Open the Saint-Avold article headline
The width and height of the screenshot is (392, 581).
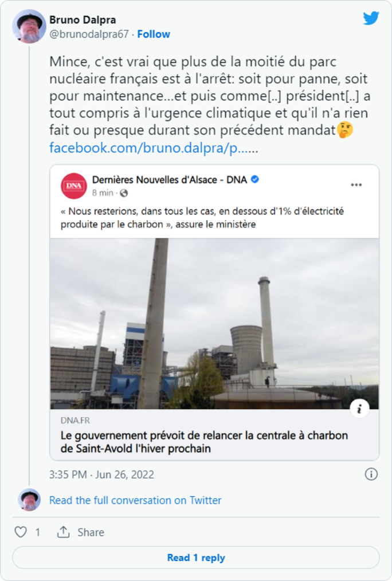pos(204,442)
